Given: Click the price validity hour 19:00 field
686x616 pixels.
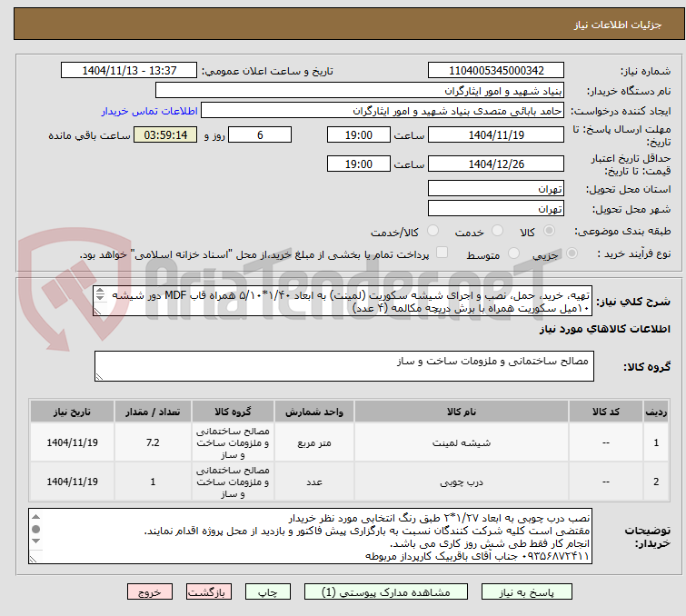Looking at the screenshot, I should click(x=359, y=164).
